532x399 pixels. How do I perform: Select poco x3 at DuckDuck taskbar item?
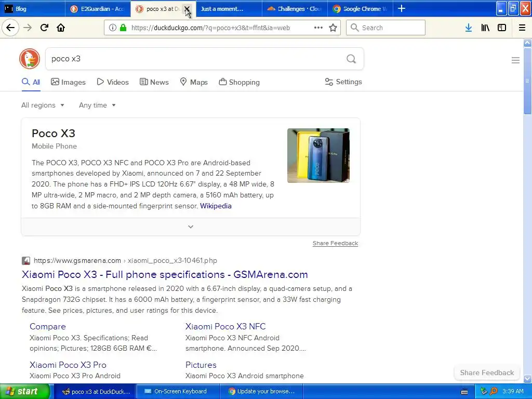pos(96,392)
